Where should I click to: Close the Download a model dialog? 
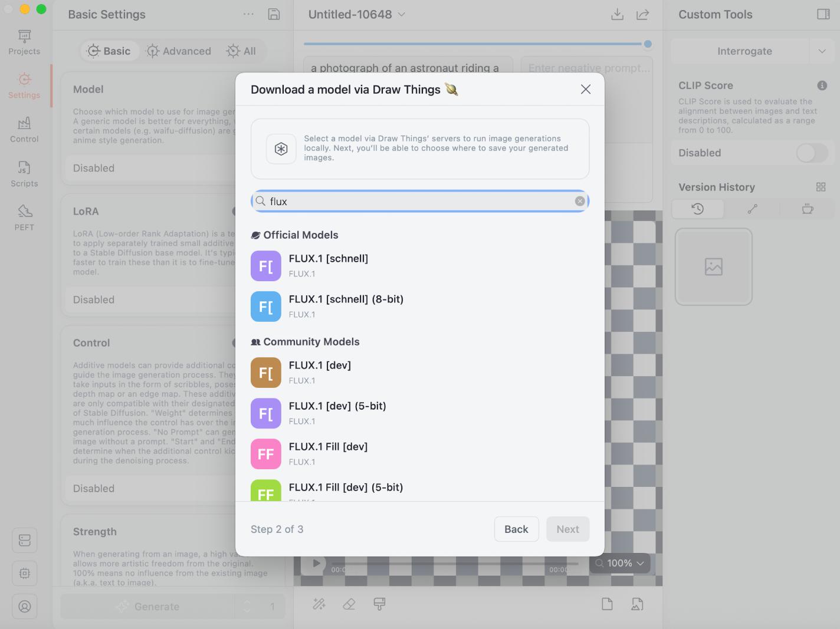[586, 89]
